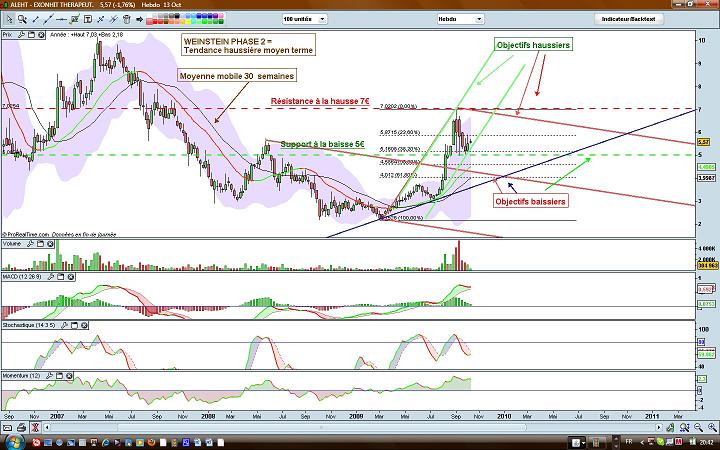Select the short segment drawing tool
This screenshot has height=450, width=720.
coord(35,19)
